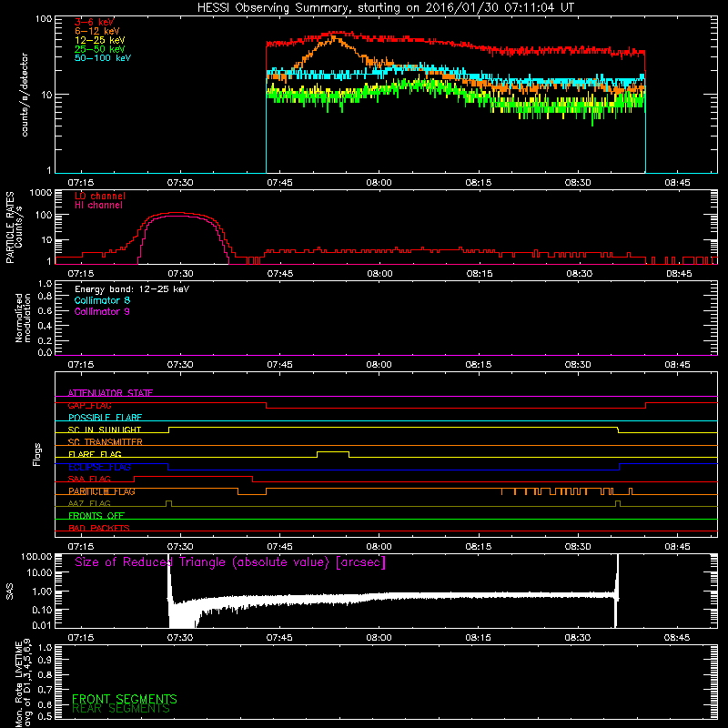Click the vertical Flags axis label
728x728 pixels.
pyautogui.click(x=37, y=454)
